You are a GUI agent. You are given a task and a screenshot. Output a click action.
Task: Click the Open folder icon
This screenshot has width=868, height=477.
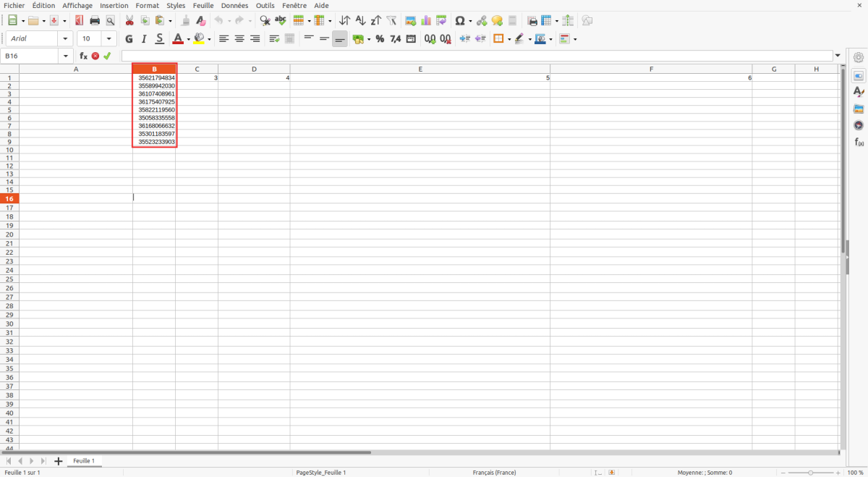(x=33, y=21)
